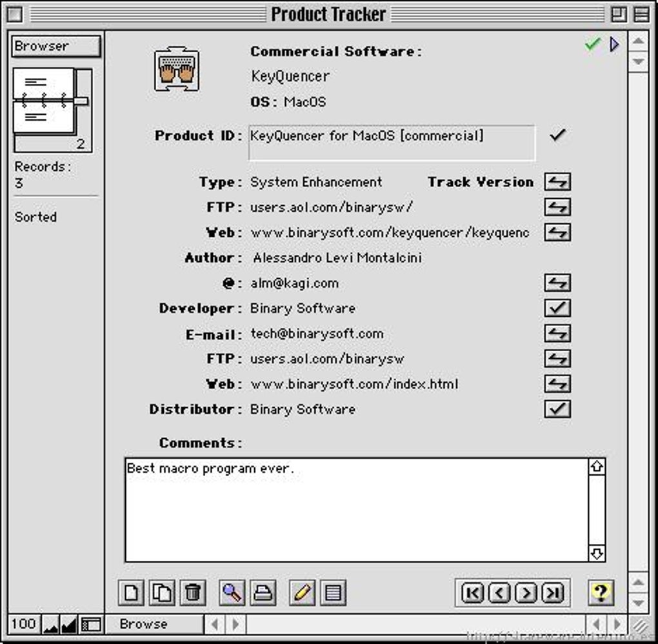Screen dimensions: 658x644
Task: Click the bookmark slider on record book
Action: click(x=81, y=101)
